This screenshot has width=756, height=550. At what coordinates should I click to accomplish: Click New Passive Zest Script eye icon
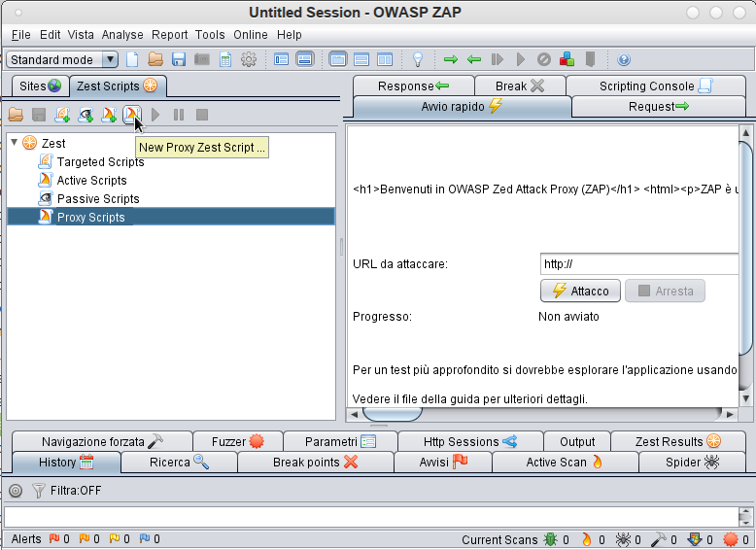click(86, 115)
